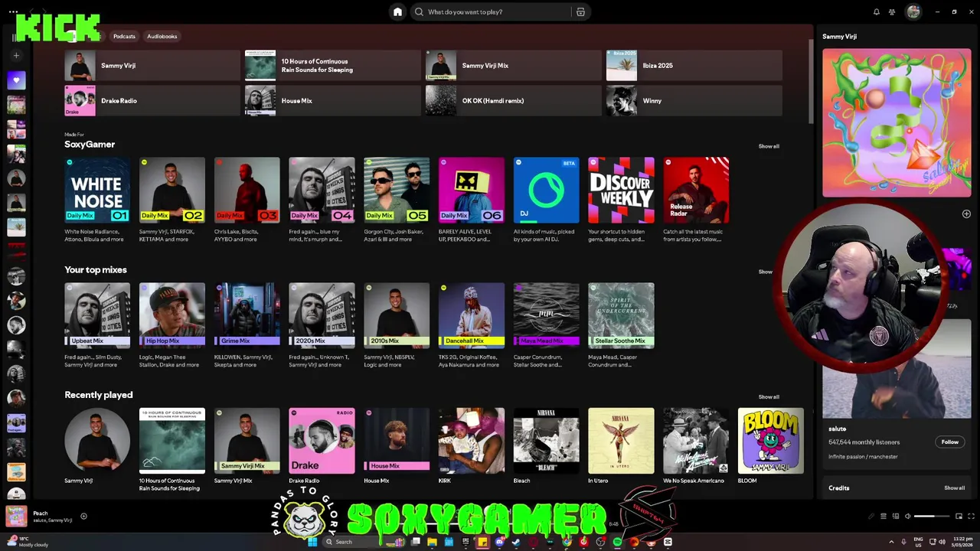980x551 pixels.
Task: Open Daily Mix 04 cover
Action: tap(322, 190)
